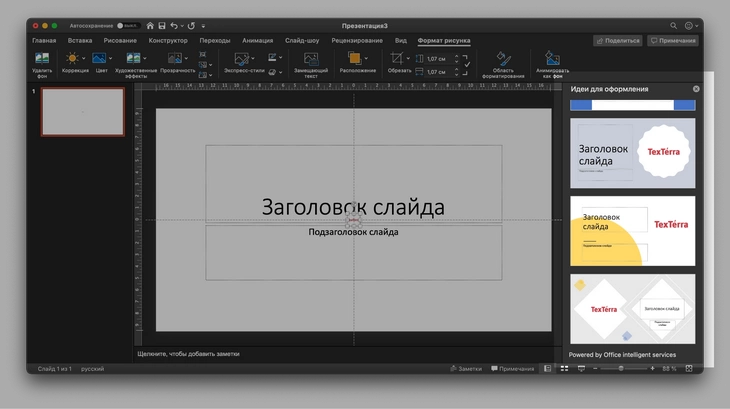Open Художественные эффекты icon
Screen dimensions: 730x409
(133, 58)
